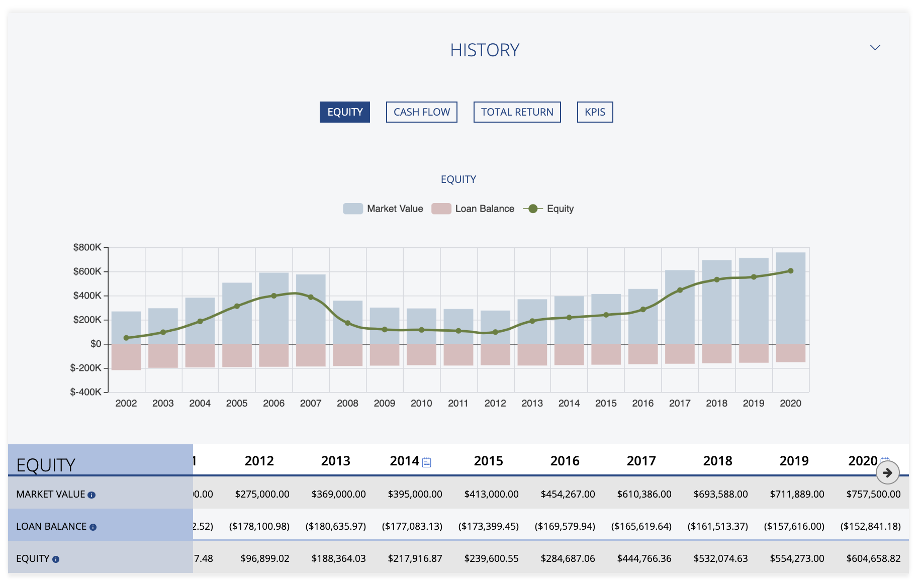The image size is (924, 584).
Task: Click the pink Loan Balance color swatch
Action: click(x=442, y=208)
